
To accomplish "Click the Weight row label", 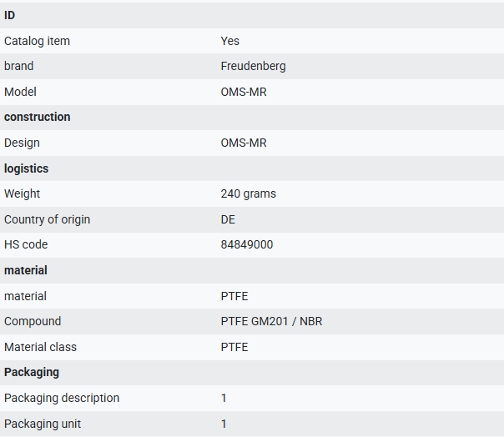I will coord(22,193).
